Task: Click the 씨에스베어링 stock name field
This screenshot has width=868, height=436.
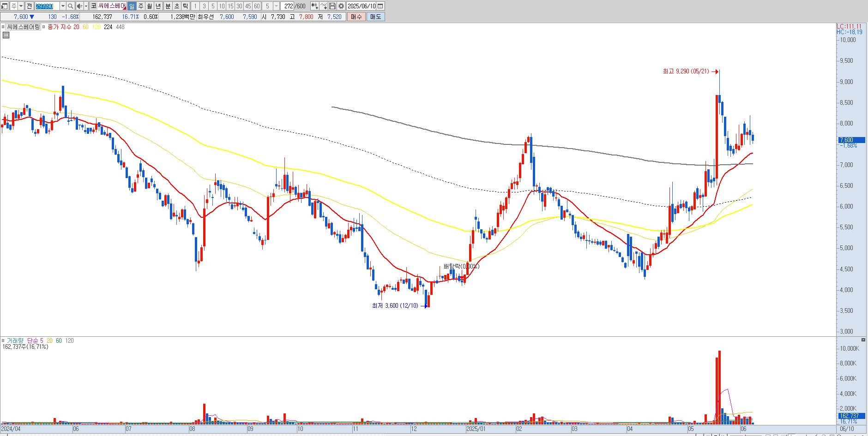Action: (x=112, y=6)
